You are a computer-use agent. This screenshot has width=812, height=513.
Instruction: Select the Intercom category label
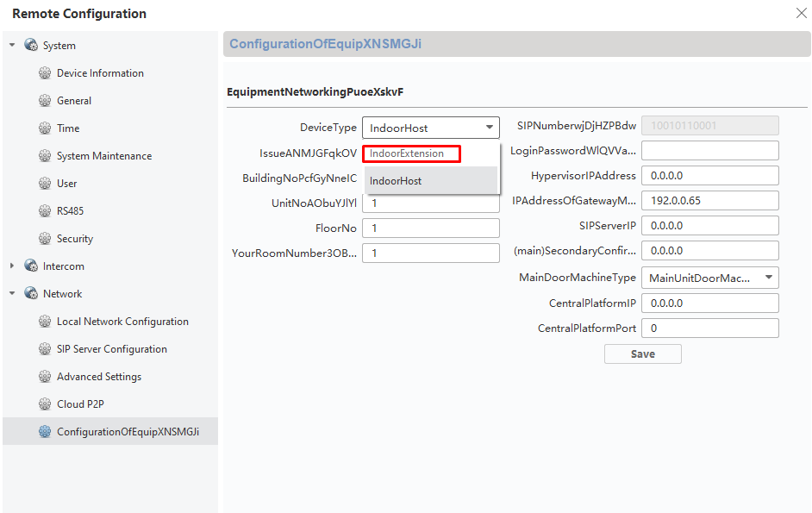tap(63, 266)
